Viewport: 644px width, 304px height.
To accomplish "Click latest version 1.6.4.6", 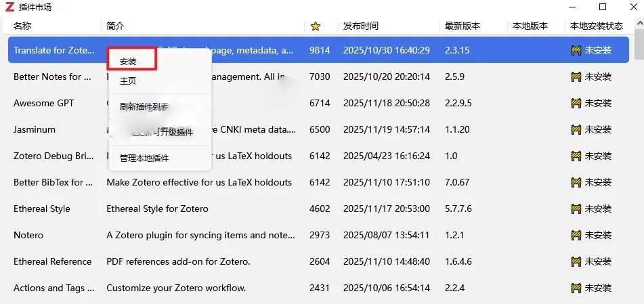I will pos(458,261).
